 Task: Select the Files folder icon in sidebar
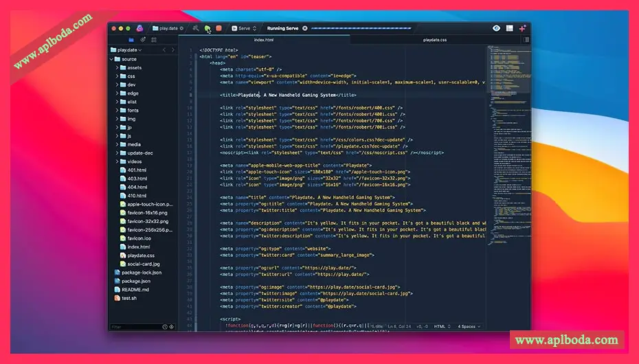click(131, 40)
